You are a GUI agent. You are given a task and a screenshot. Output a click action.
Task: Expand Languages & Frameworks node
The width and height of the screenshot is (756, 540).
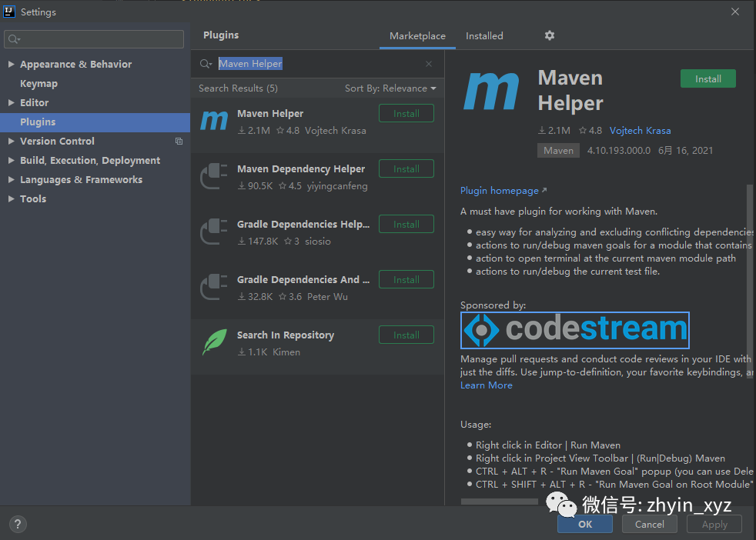point(11,180)
